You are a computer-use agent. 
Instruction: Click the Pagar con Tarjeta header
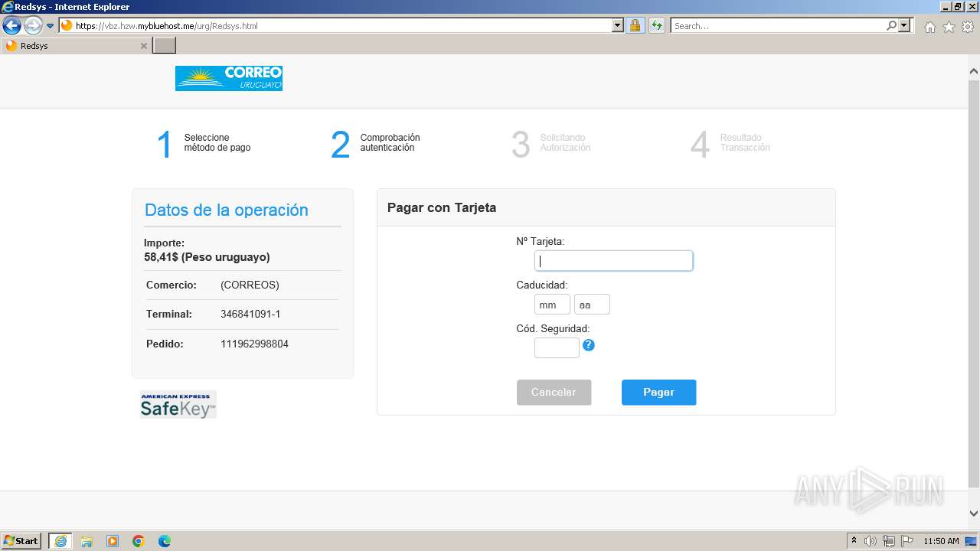(x=442, y=207)
